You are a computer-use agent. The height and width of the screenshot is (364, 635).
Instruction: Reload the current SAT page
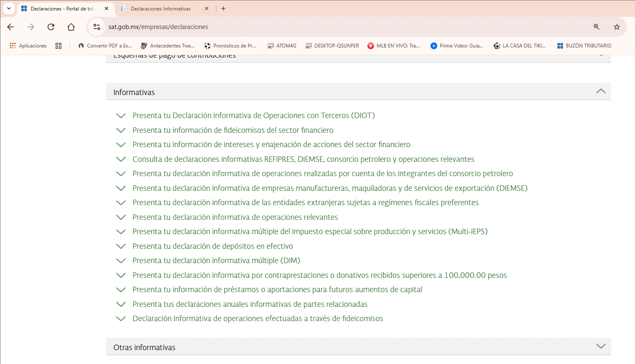coord(50,26)
